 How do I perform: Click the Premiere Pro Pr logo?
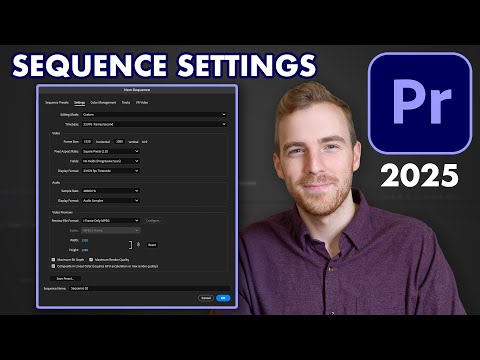click(420, 103)
